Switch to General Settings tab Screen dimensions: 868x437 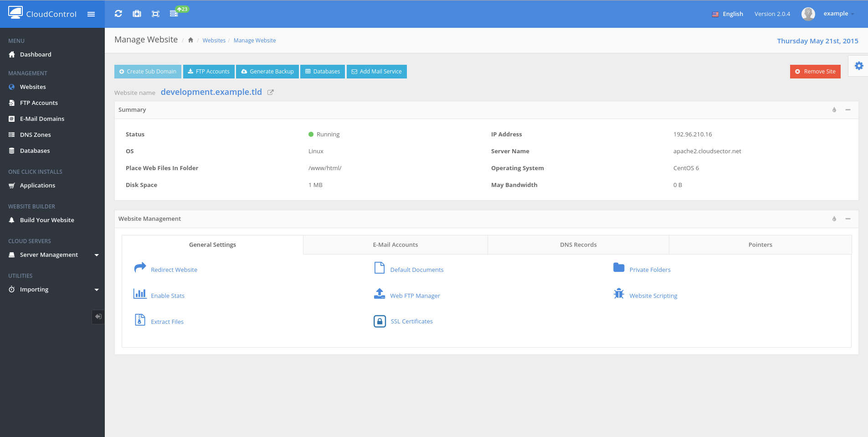[x=212, y=245]
